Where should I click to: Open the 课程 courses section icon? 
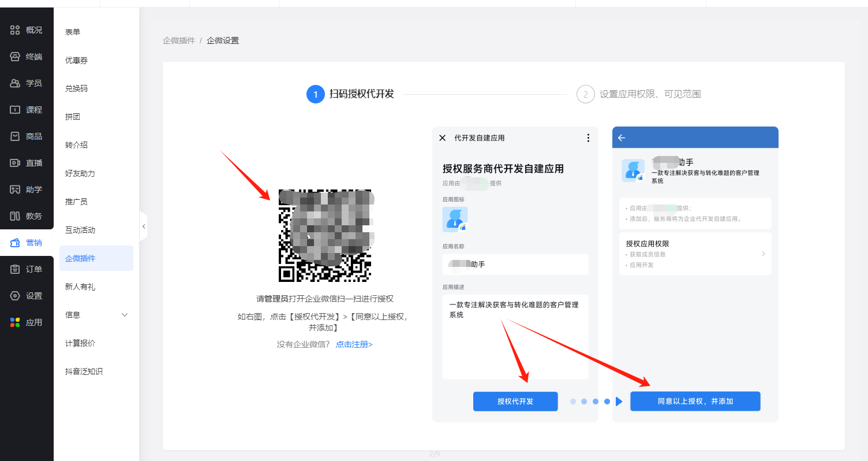pos(15,110)
